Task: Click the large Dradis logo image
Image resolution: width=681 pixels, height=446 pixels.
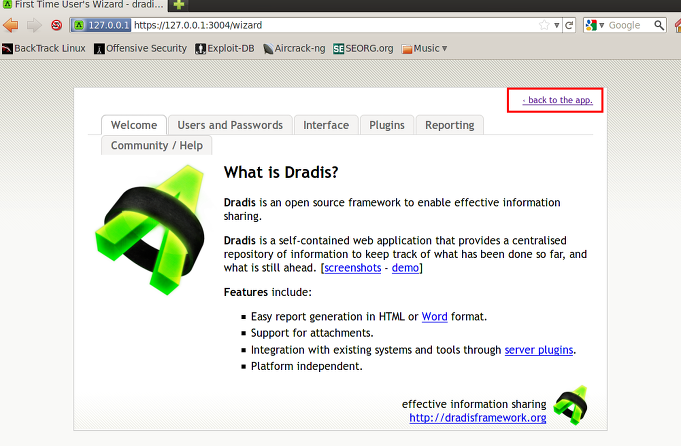Action: (150, 229)
